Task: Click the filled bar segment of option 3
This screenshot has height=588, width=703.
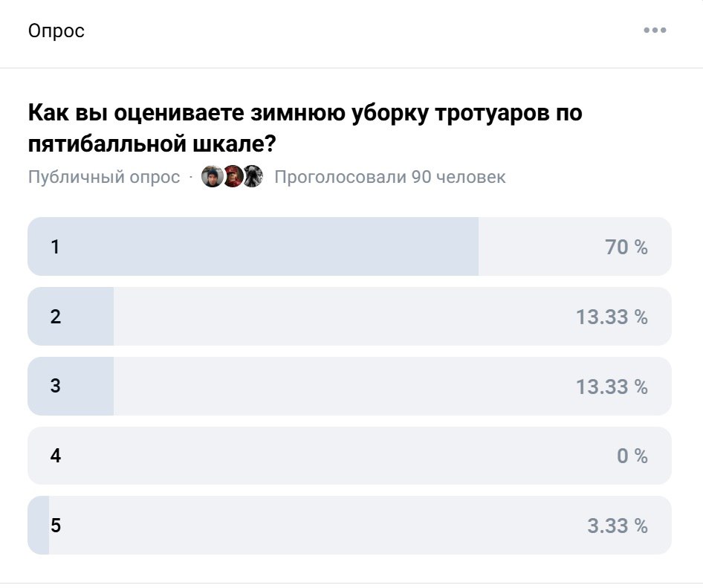Action: tap(70, 386)
